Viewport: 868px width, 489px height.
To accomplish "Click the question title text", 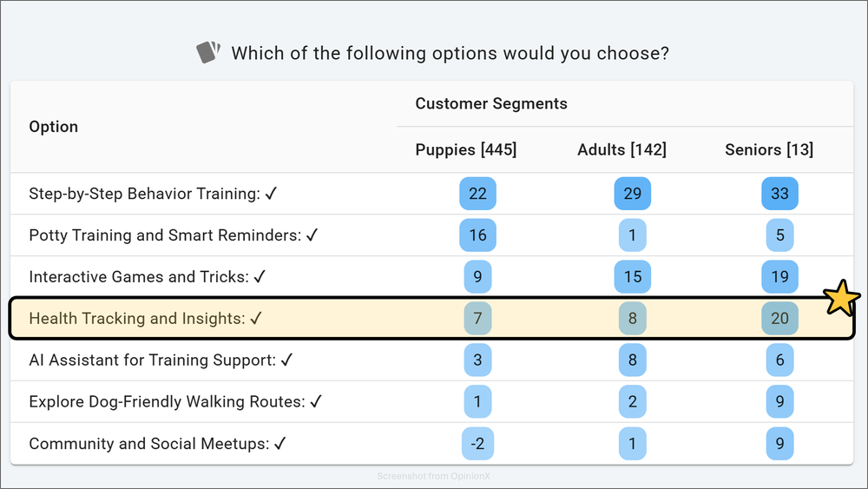I will pyautogui.click(x=450, y=53).
